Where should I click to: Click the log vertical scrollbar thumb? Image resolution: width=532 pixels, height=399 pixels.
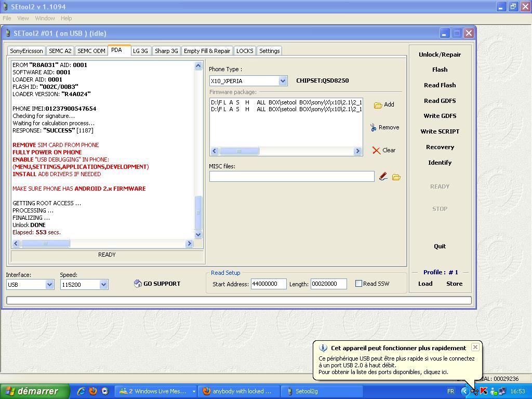pyautogui.click(x=198, y=212)
